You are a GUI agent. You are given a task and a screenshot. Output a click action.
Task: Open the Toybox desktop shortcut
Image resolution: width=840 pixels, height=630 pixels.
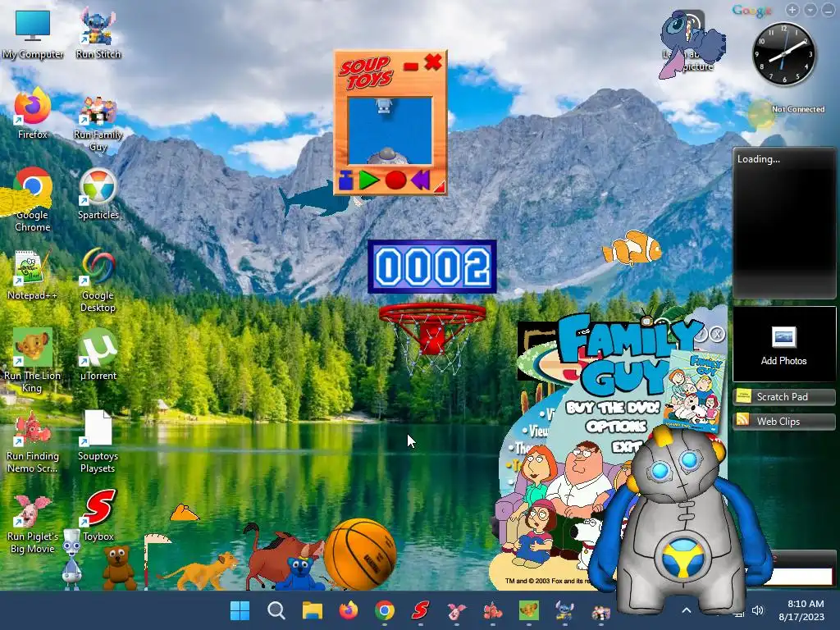(98, 515)
